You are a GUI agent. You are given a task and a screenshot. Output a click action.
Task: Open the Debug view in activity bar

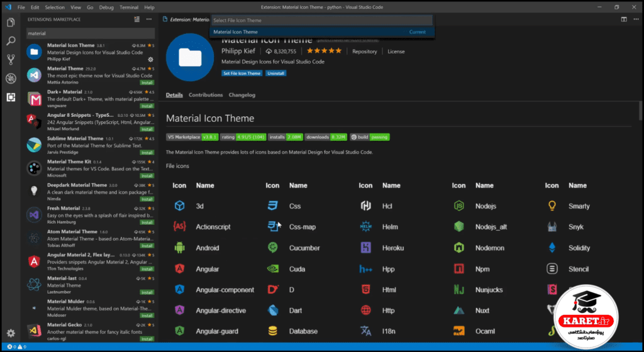pos(11,79)
